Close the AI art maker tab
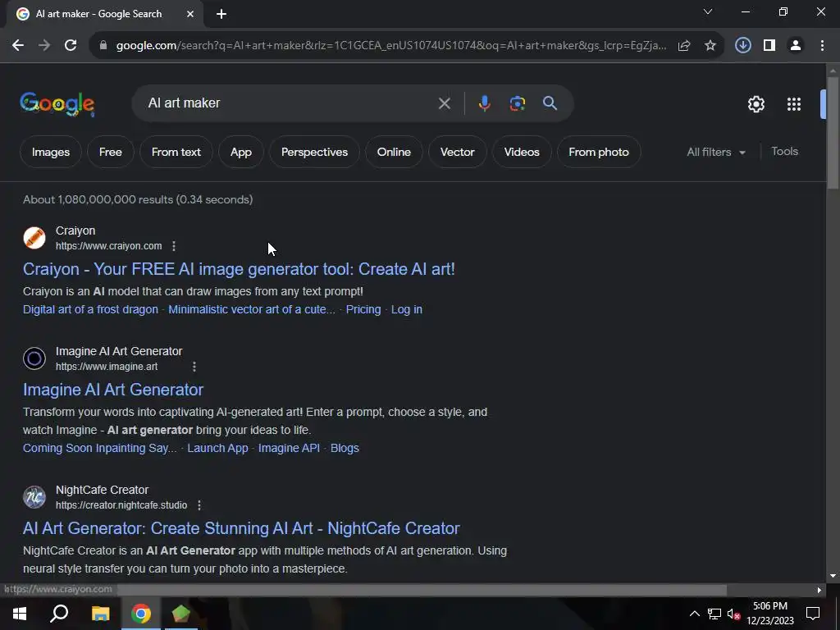Viewport: 840px width, 630px height. pyautogui.click(x=190, y=14)
